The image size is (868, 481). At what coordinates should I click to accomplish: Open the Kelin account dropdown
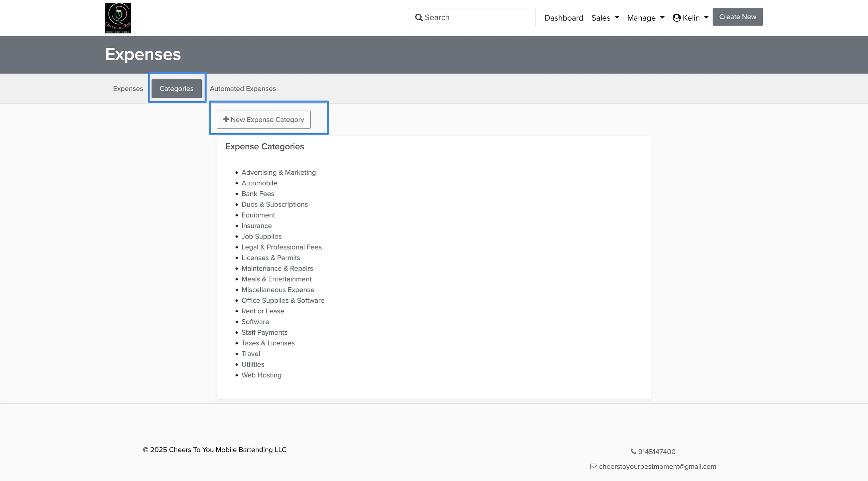(x=690, y=18)
